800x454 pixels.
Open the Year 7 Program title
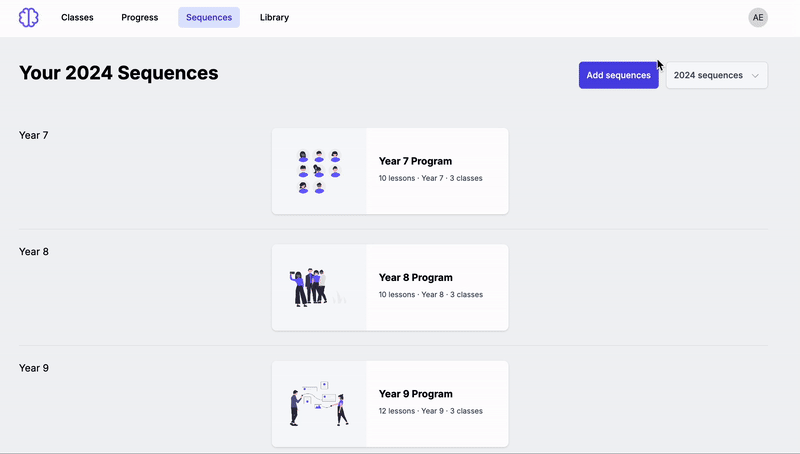pos(415,161)
